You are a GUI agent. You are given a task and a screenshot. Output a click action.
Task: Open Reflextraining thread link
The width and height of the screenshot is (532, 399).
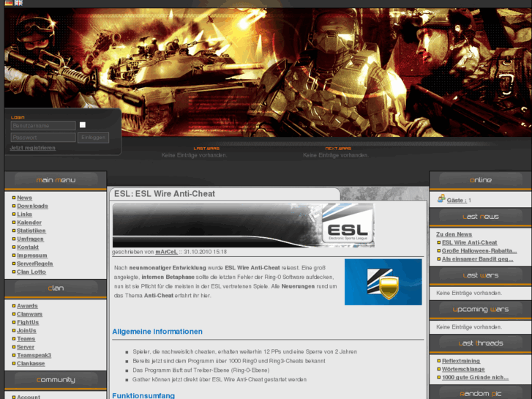(x=461, y=361)
